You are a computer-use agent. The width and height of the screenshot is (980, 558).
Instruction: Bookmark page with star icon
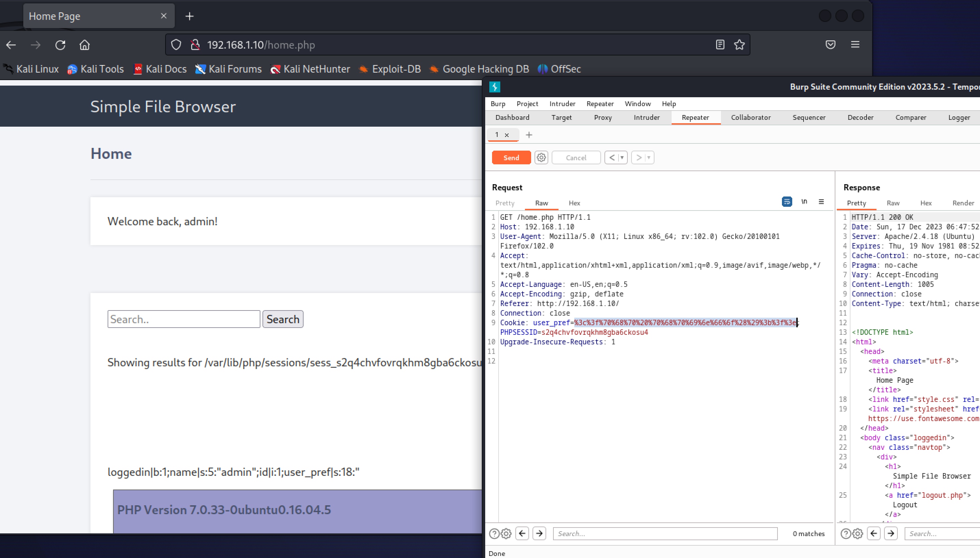point(739,45)
